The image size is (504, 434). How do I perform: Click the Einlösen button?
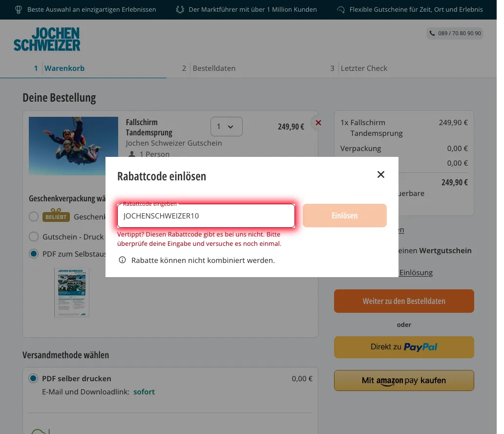point(345,216)
